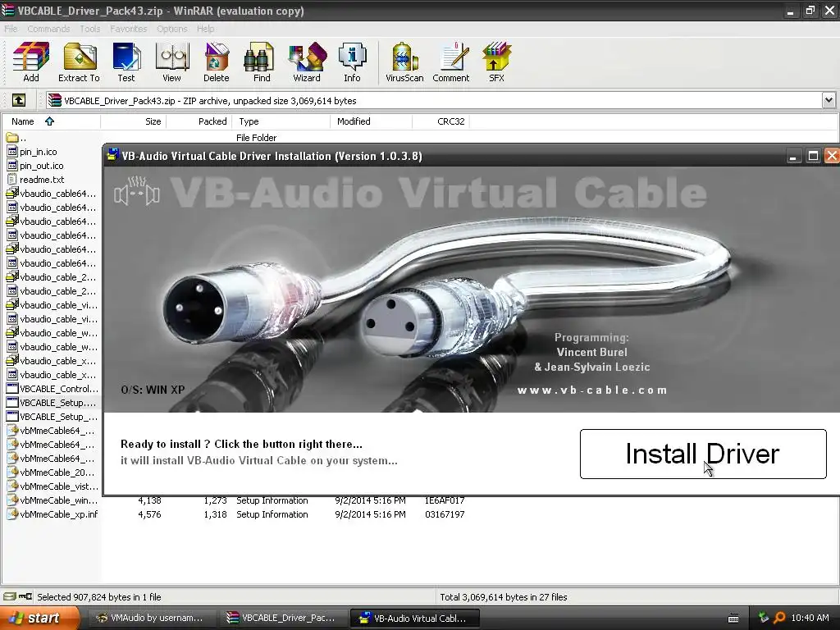The width and height of the screenshot is (840, 630).
Task: Select the VBCABLE_Control file entry
Action: pyautogui.click(x=52, y=388)
